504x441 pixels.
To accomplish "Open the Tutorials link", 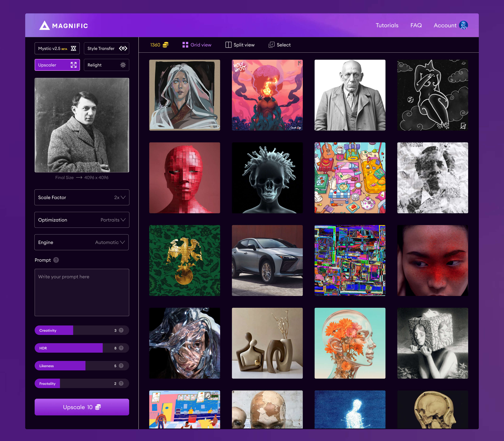I will (x=387, y=25).
